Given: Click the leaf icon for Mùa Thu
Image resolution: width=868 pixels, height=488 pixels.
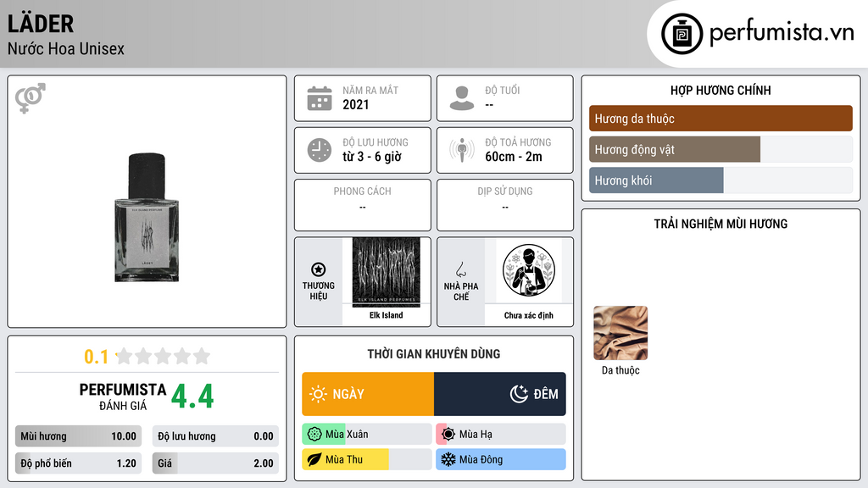Looking at the screenshot, I should pyautogui.click(x=314, y=459).
